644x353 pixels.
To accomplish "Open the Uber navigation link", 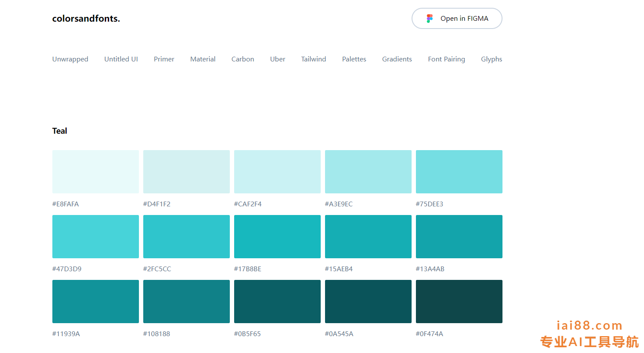I will (278, 59).
